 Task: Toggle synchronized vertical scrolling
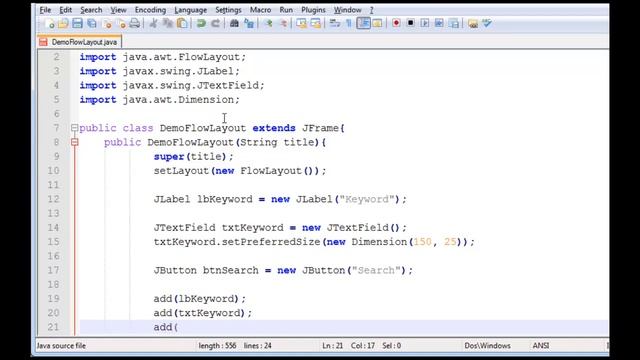tap(302, 23)
